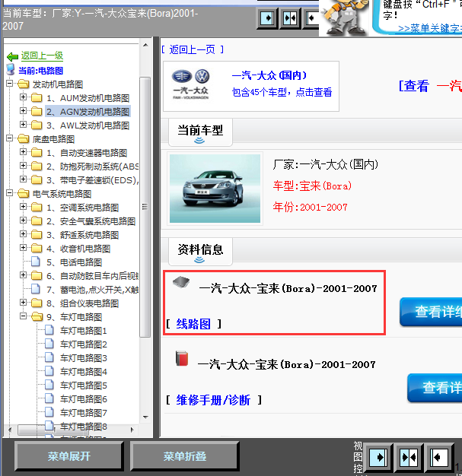The width and height of the screenshot is (462, 476).
Task: Click the document icon of 车灯电路图1
Action: click(x=49, y=330)
